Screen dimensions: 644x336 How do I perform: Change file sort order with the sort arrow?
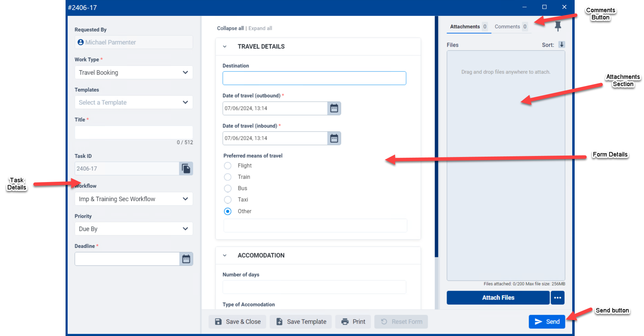562,45
